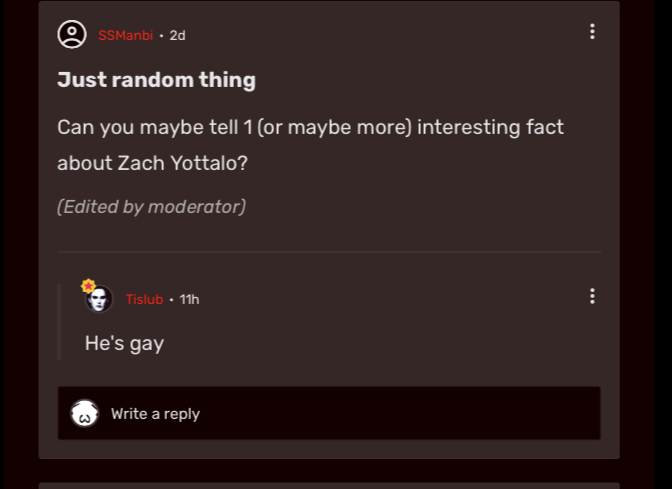672x489 pixels.
Task: Click the scrollbar strip at the right edge
Action: pyautogui.click(x=663, y=244)
